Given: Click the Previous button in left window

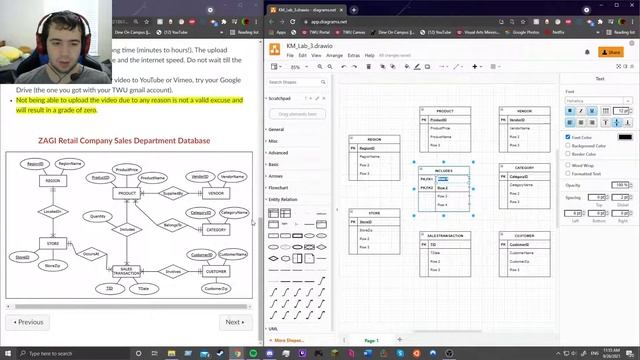Looking at the screenshot, I should pyautogui.click(x=28, y=322).
